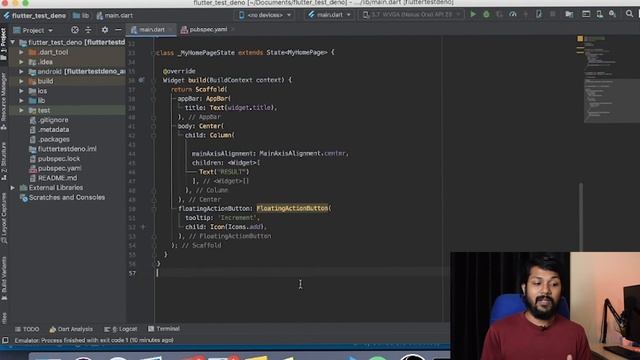The width and height of the screenshot is (640, 360).
Task: Open the 6: Logcat tool window
Action: [x=121, y=329]
